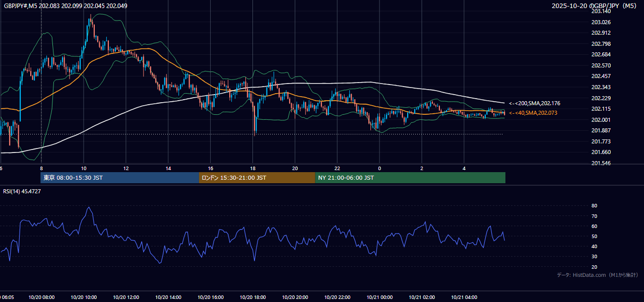Click the 10/21 02:00 time label
Image resolution: width=644 pixels, height=302 pixels.
tap(422, 297)
